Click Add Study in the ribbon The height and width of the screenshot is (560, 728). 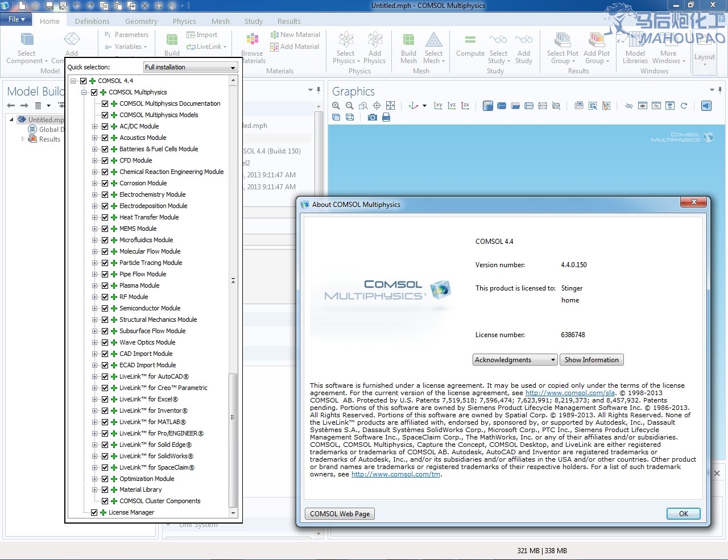pyautogui.click(x=524, y=48)
